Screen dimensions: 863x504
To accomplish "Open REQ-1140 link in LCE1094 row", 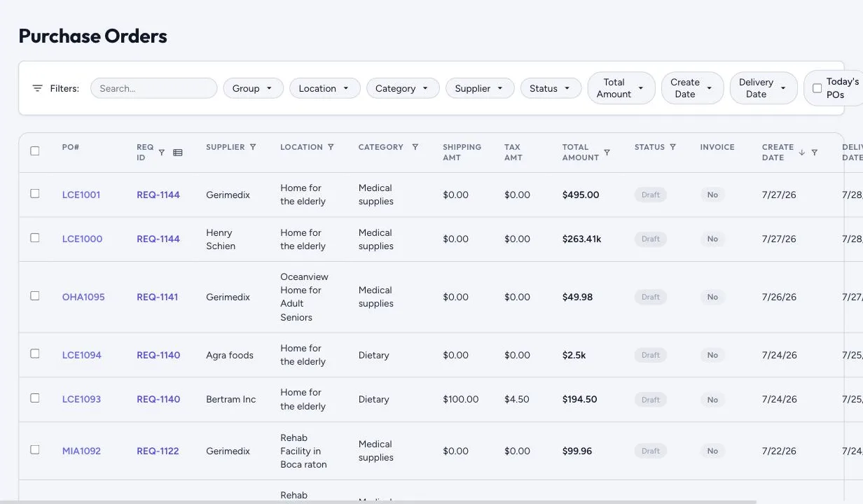I will click(x=158, y=355).
